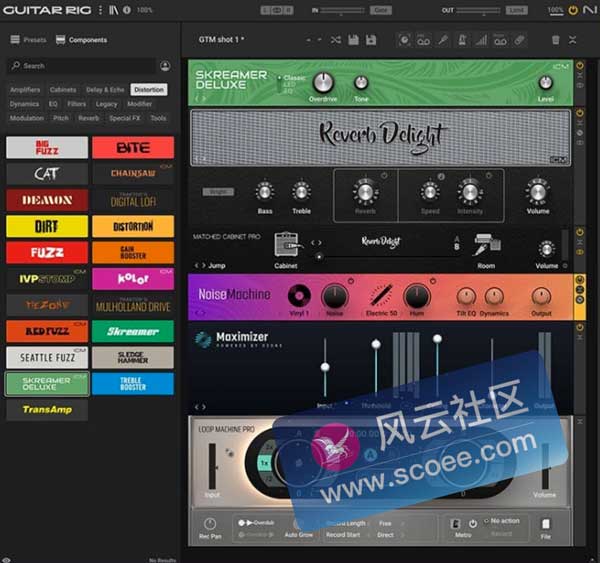Screen dimensions: 600x563
Task: Adjust the IN level slider
Action: tap(342, 11)
